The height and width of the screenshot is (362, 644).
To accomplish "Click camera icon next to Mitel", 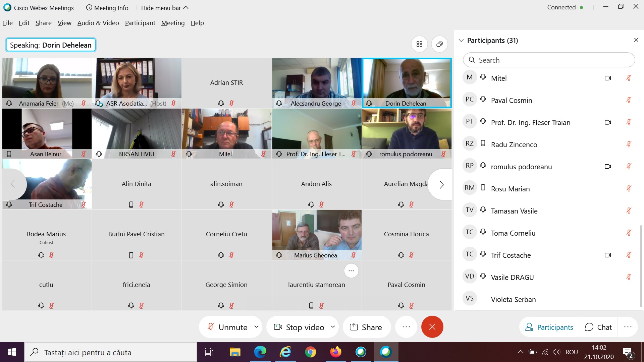I will click(x=607, y=78).
